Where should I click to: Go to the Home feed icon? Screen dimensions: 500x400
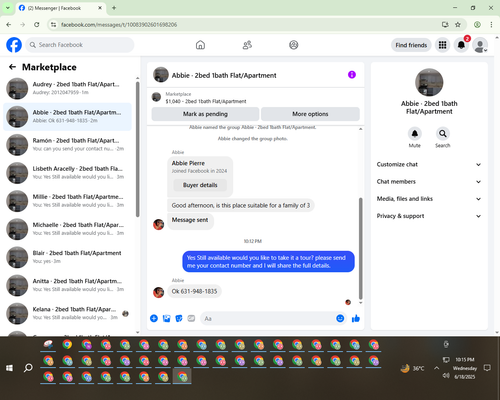click(200, 45)
